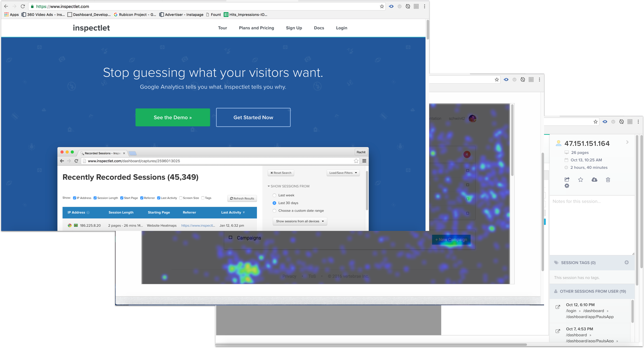Click the Reset Search button

pyautogui.click(x=281, y=173)
